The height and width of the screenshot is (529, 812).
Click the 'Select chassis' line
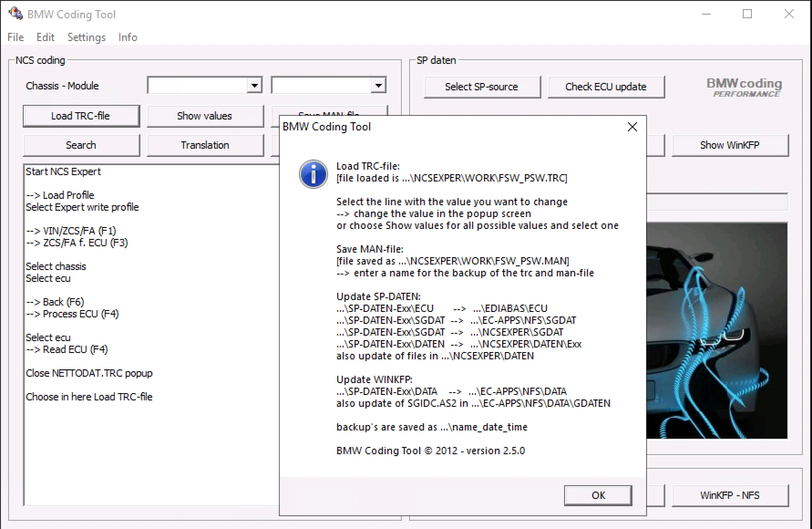[56, 266]
